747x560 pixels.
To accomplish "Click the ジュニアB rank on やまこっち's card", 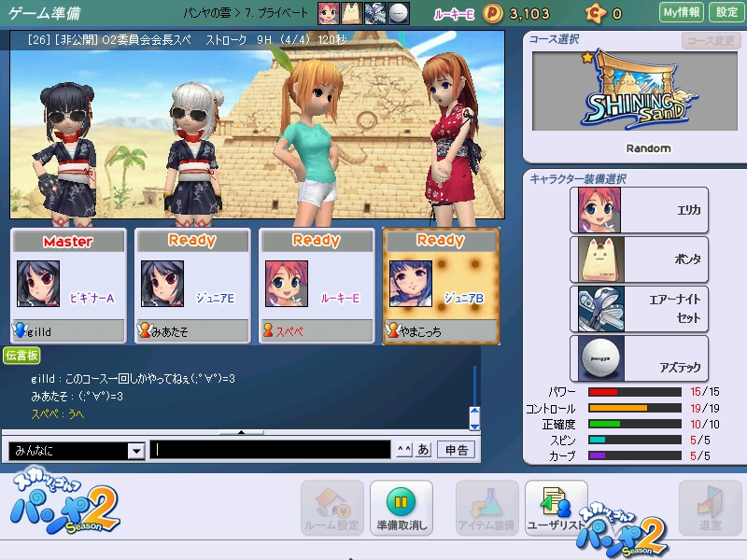I will 464,299.
